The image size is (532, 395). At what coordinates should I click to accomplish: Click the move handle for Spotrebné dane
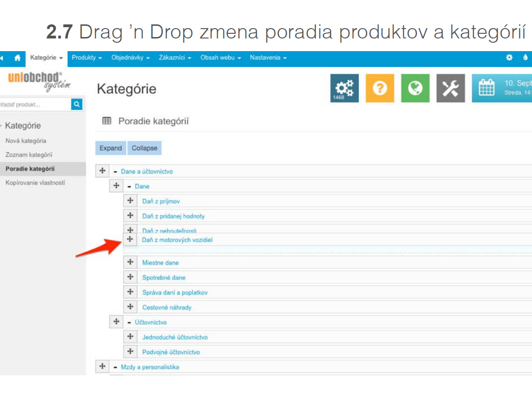click(x=130, y=277)
